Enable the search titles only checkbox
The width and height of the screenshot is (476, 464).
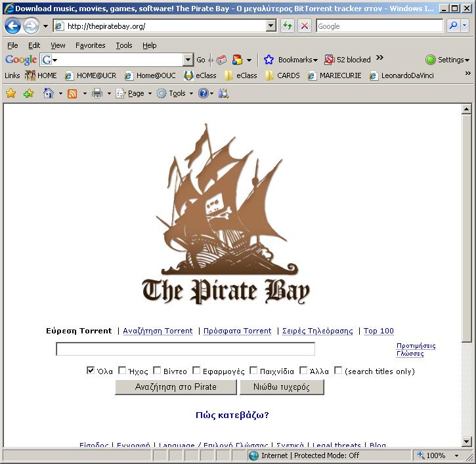[x=338, y=370]
